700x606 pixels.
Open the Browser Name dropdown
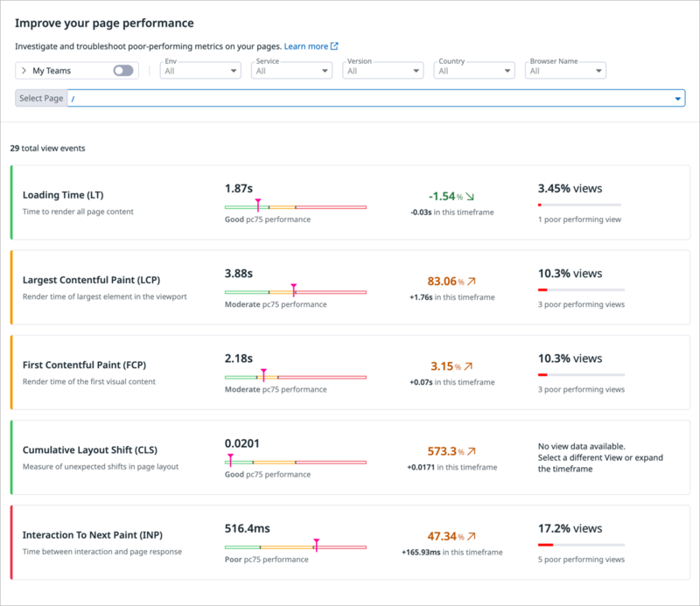565,71
